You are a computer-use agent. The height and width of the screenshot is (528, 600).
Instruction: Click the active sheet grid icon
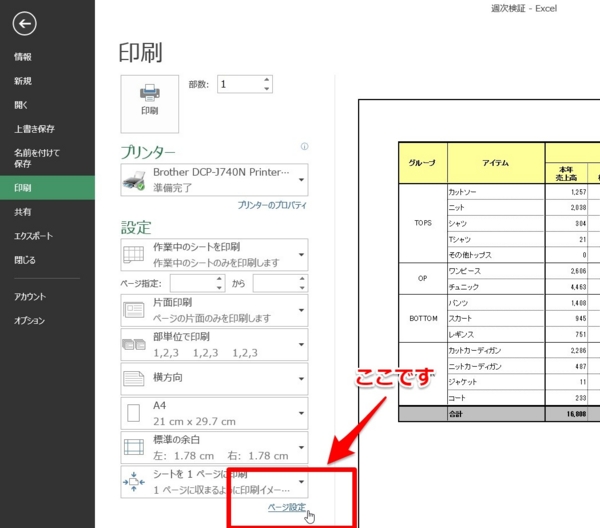coord(134,254)
